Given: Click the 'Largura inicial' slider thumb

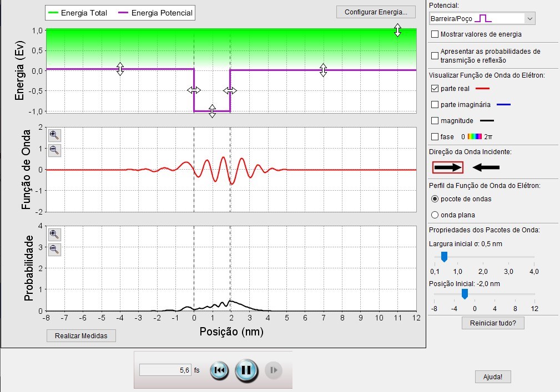Looking at the screenshot, I should pyautogui.click(x=445, y=257).
